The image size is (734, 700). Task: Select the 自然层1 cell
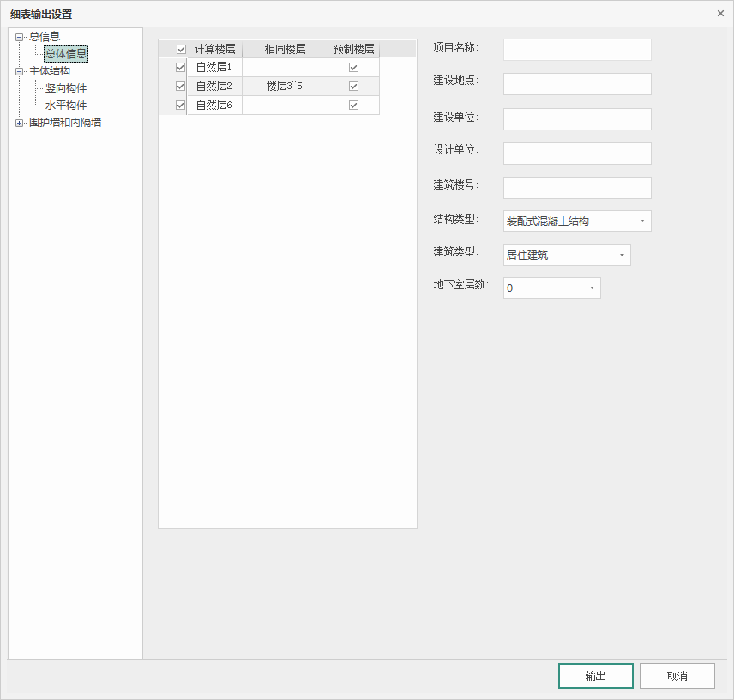pyautogui.click(x=214, y=68)
